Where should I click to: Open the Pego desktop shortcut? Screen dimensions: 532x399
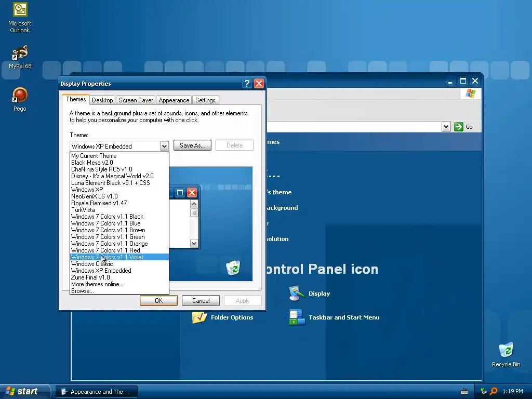[x=20, y=99]
